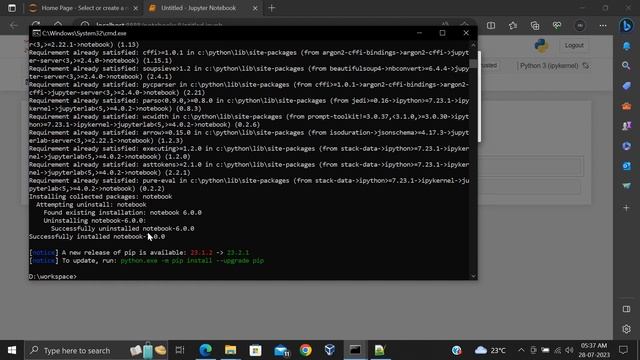Click the pip upgrade command text

point(192,261)
